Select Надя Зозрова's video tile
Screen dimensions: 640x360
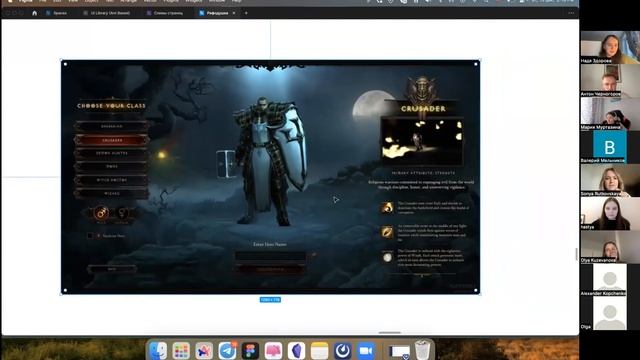tap(610, 47)
